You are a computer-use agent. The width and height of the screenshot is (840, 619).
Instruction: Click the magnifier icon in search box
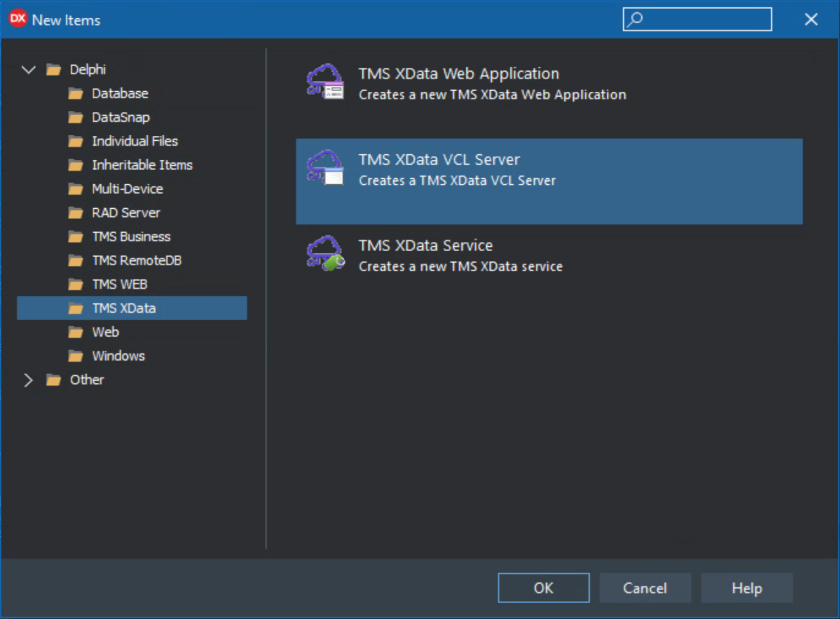[636, 19]
